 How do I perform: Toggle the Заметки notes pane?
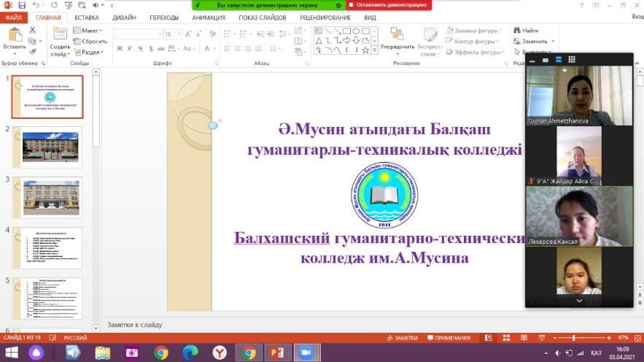click(x=403, y=338)
